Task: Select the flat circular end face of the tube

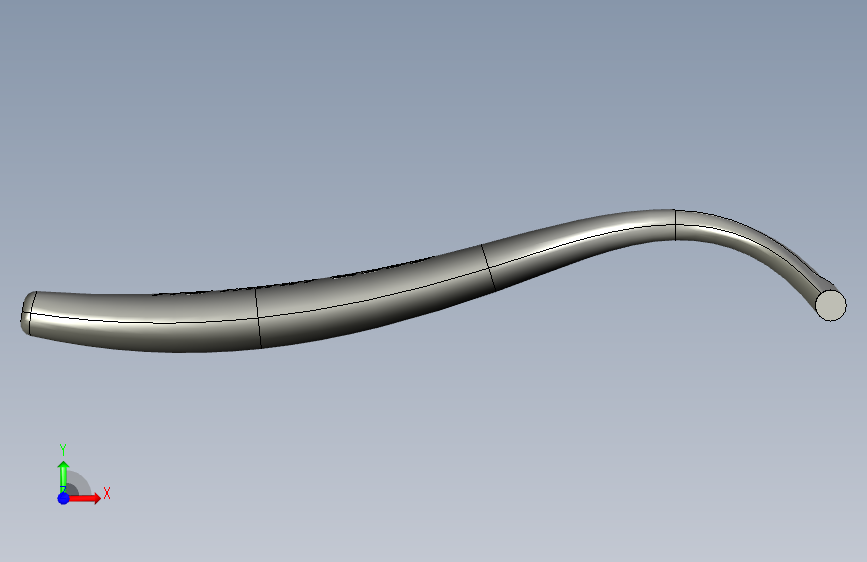Action: coord(831,306)
